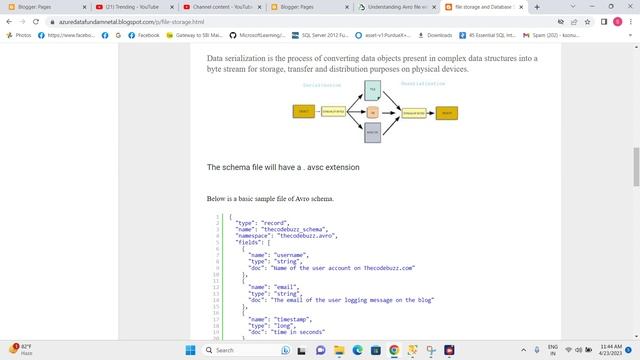
Task: Open the SQL Server 2012 Fu... bookmark
Action: point(320,35)
